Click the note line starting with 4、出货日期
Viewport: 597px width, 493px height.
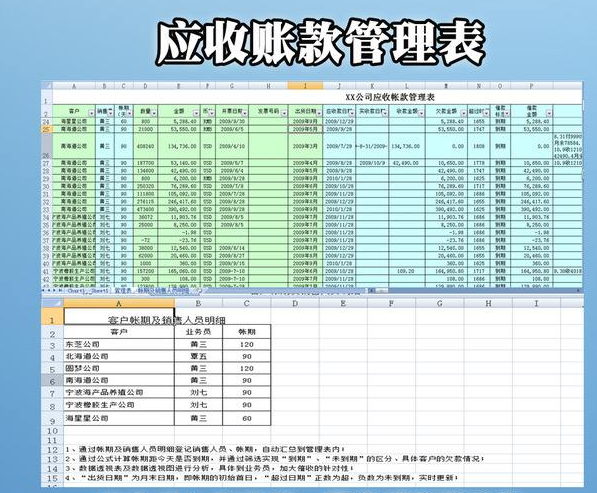(x=262, y=477)
